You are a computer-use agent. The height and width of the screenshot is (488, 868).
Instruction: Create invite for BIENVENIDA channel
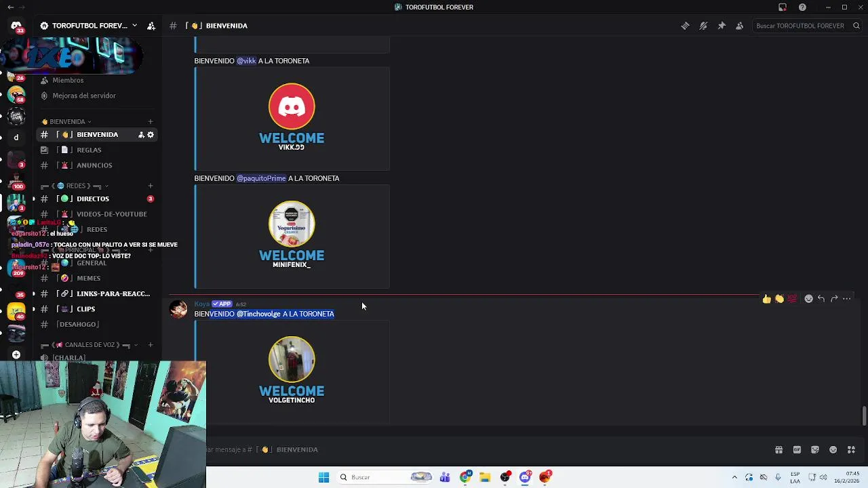pyautogui.click(x=141, y=135)
